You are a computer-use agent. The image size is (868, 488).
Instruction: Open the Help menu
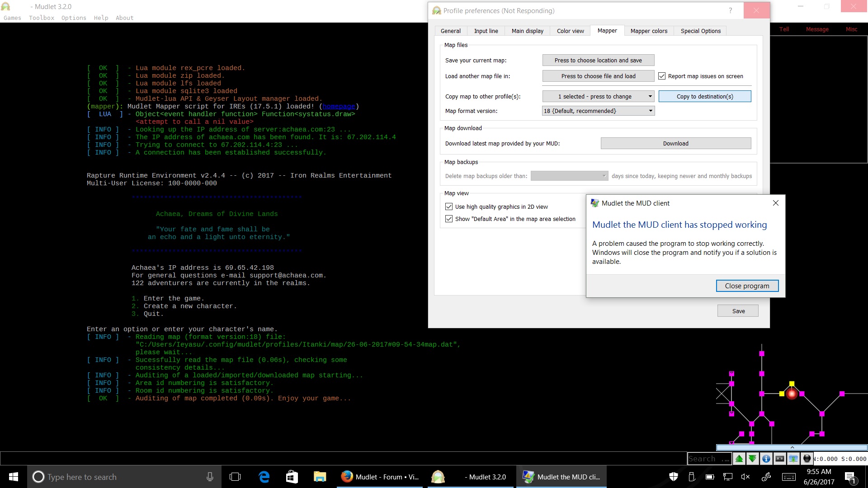pos(101,18)
